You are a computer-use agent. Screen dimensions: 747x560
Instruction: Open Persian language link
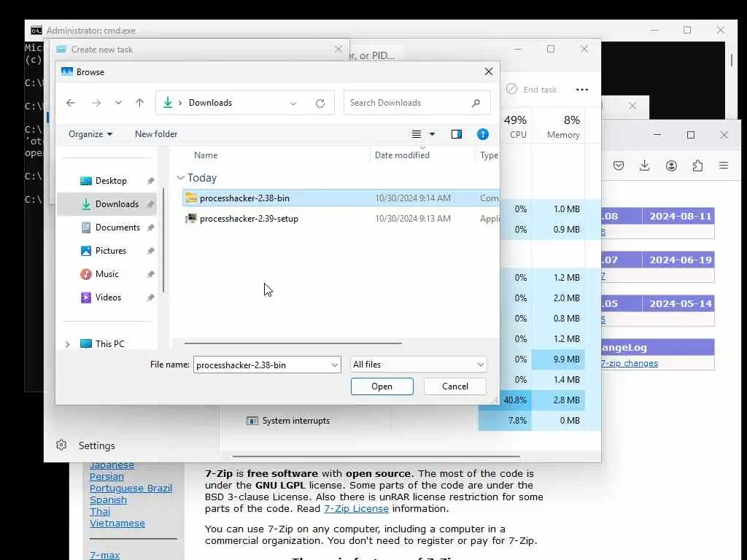(107, 477)
